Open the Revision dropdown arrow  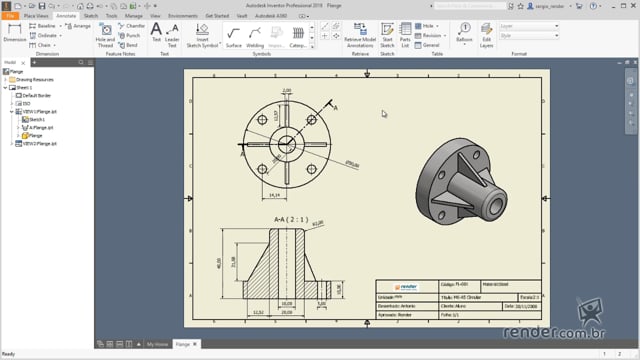[x=445, y=36]
